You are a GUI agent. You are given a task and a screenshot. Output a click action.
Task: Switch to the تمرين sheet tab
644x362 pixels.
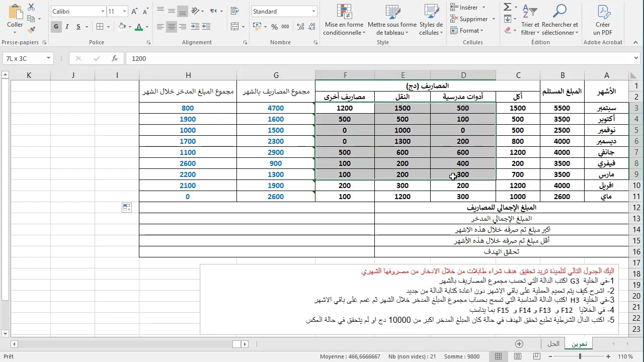[579, 344]
